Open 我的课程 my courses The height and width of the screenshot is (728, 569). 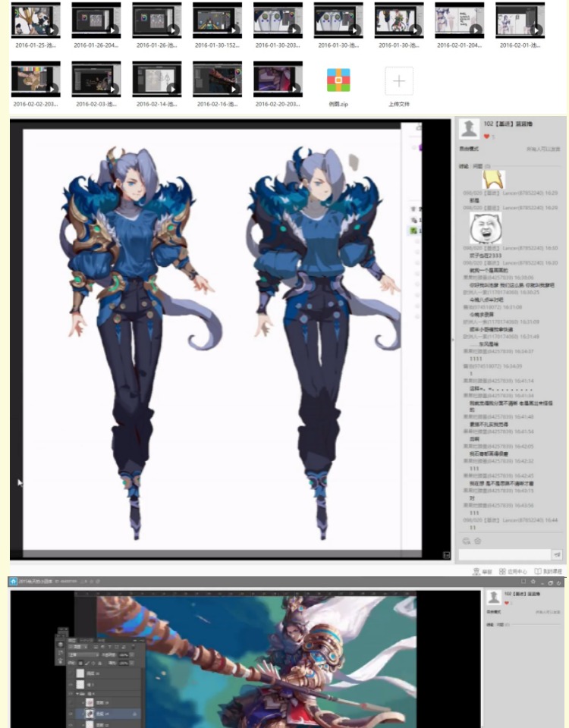(548, 572)
